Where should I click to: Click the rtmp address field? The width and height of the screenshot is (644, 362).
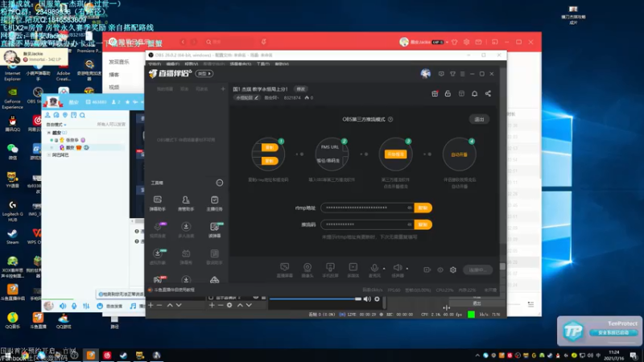[x=368, y=208]
